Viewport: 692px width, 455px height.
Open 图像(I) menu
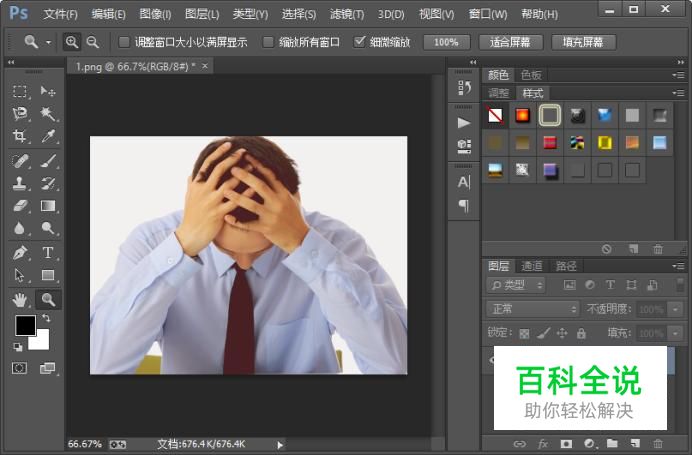tap(155, 14)
